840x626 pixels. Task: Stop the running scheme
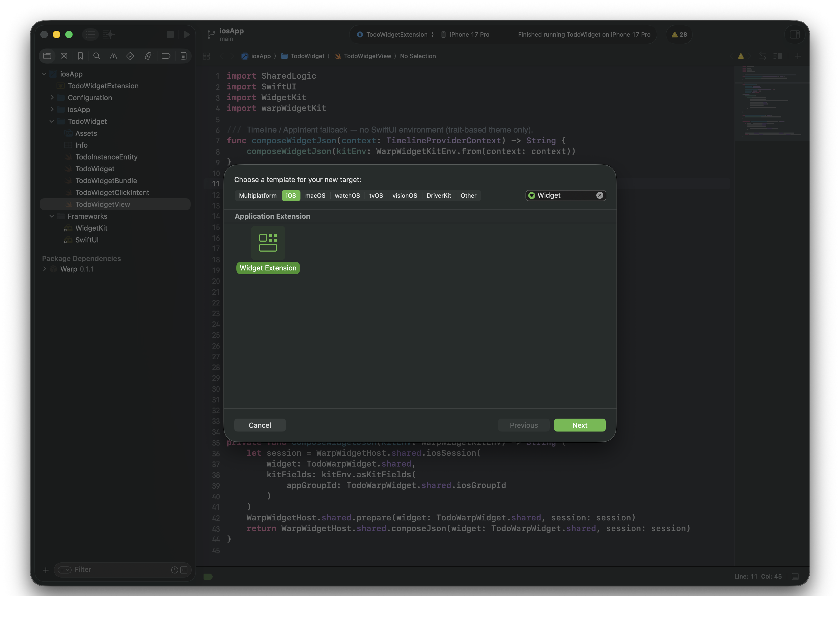coord(170,34)
